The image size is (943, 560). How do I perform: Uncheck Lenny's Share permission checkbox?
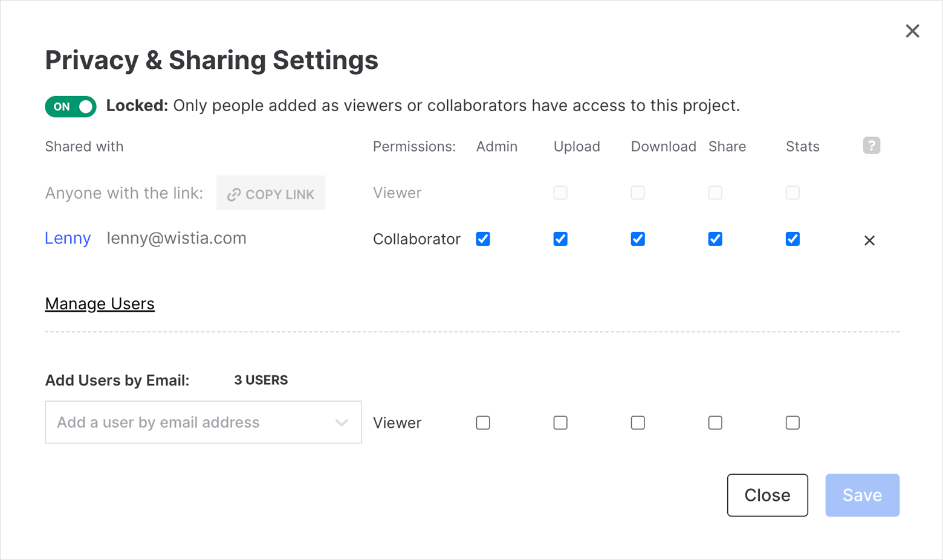pos(715,239)
